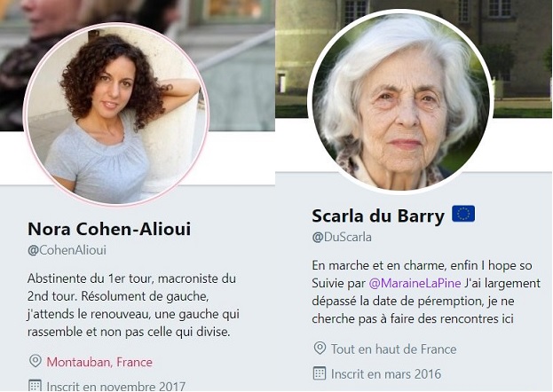Screen dimensions: 553x392
Task: Click calendar icon next to novembre 2017
Action: (35, 386)
